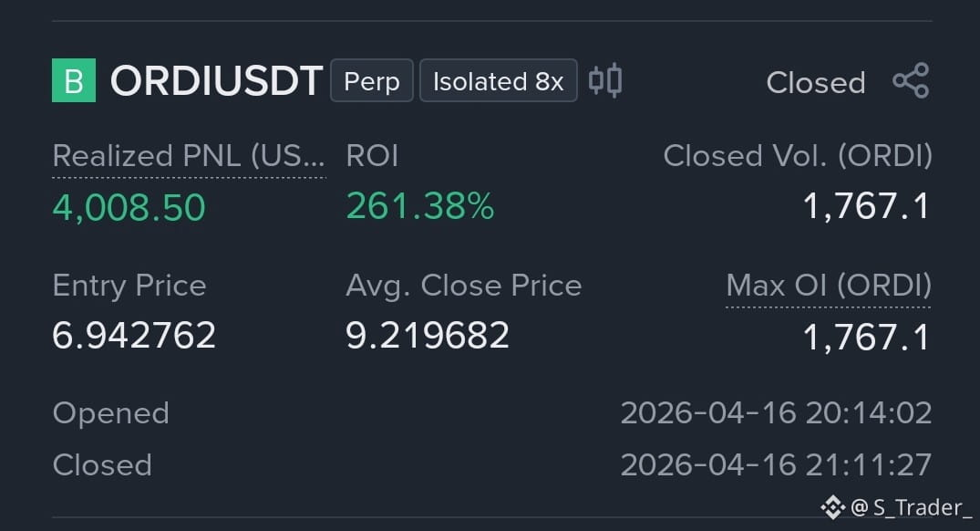
Task: Click the Opened timestamp 20:14:02
Action: 776,412
